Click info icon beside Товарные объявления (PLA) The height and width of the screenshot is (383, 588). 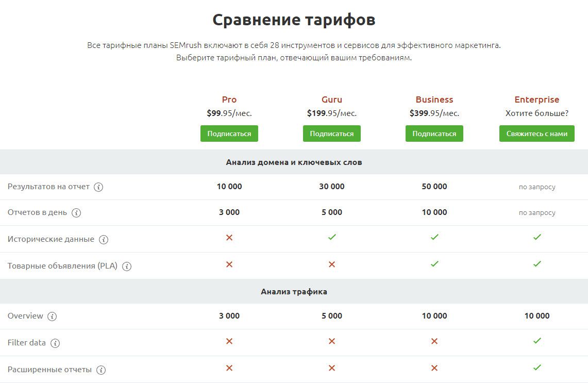[127, 267]
